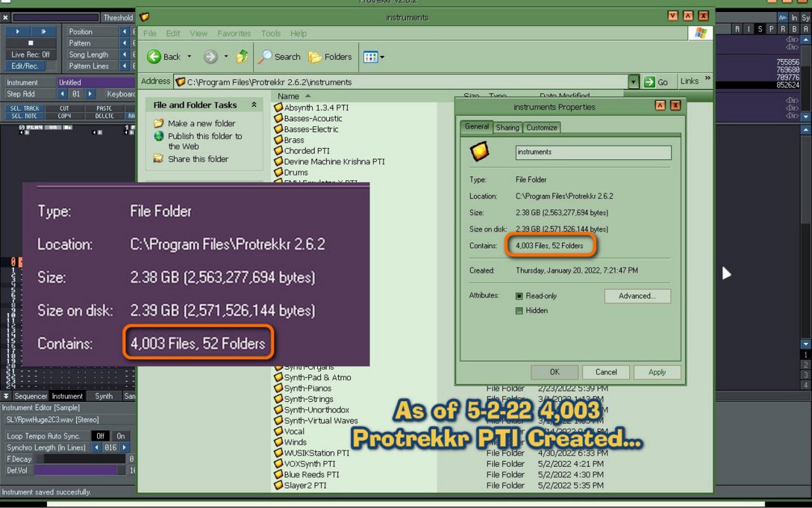Select the Basses-Acoustic folder icon

coord(278,118)
